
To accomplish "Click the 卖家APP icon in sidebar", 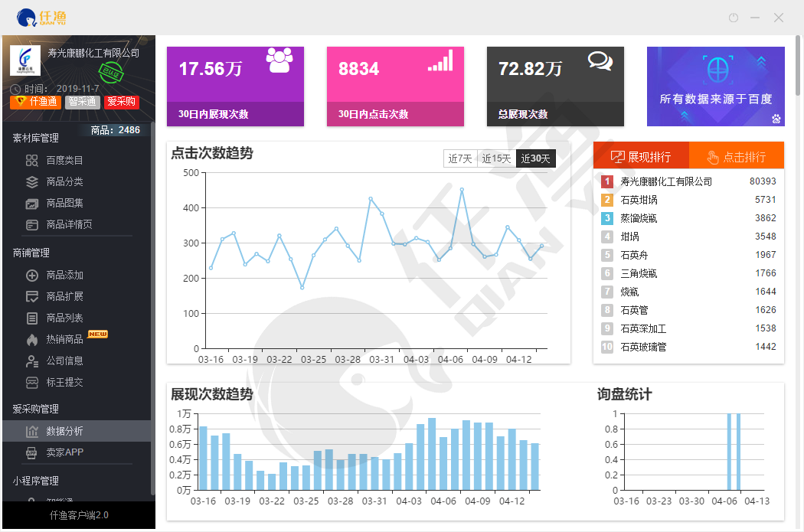I will (32, 452).
